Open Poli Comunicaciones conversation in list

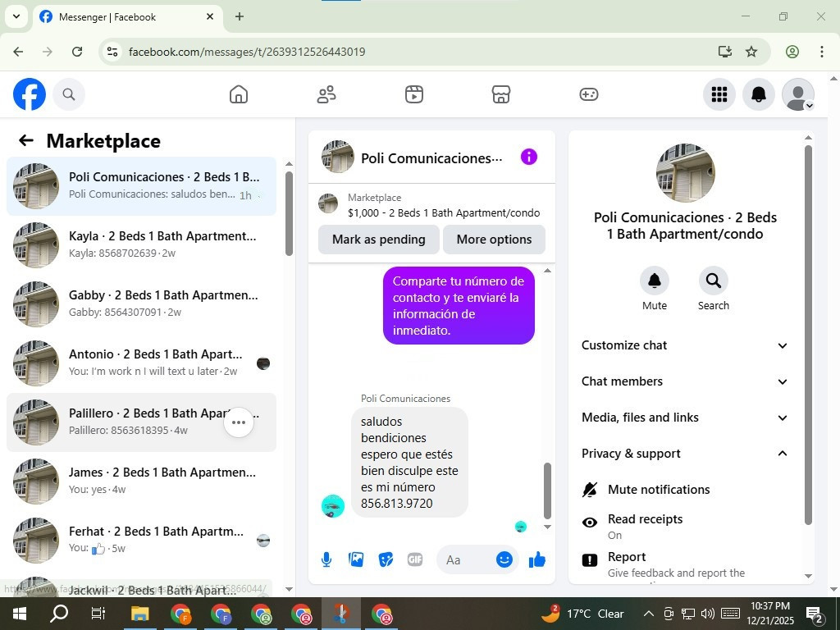141,186
